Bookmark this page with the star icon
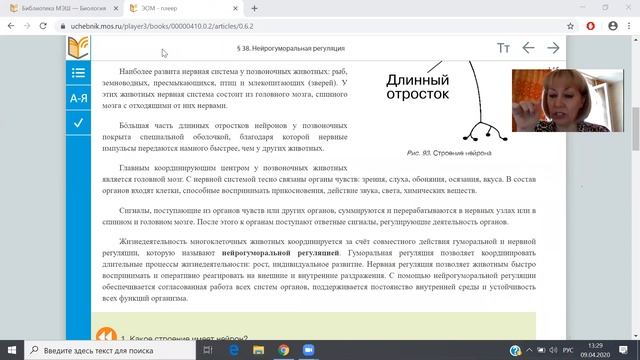This screenshot has height=360, width=640. click(x=570, y=26)
